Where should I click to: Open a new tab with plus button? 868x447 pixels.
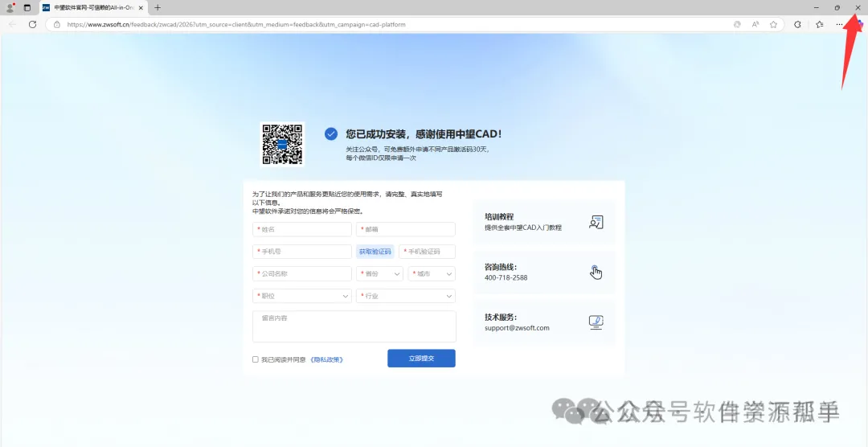click(x=158, y=8)
